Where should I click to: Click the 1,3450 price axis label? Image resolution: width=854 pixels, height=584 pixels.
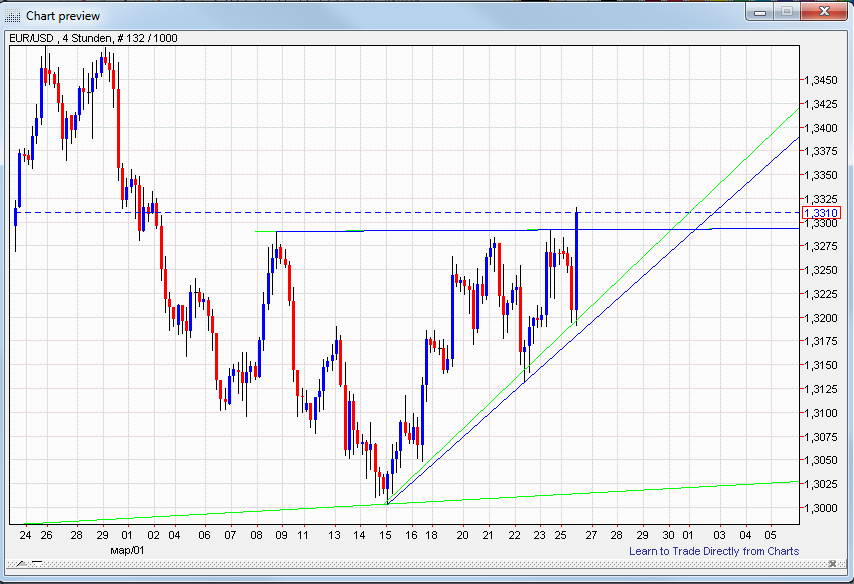tap(821, 81)
